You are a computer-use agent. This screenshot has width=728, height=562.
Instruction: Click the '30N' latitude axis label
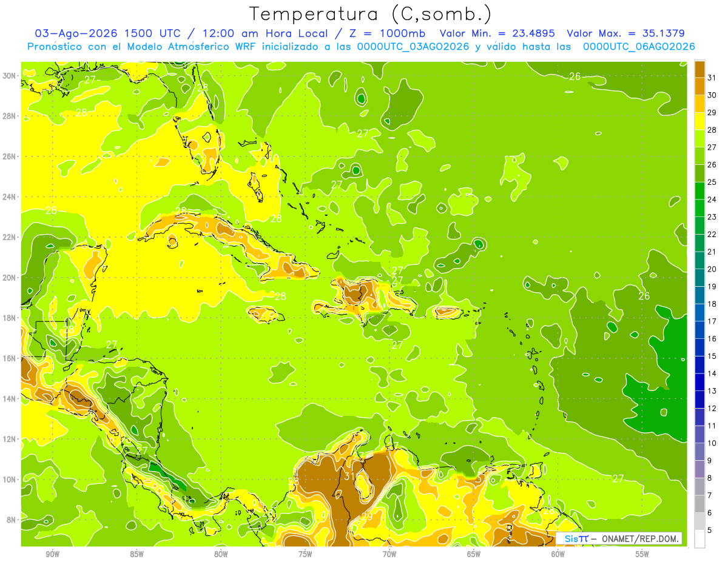[x=9, y=76]
